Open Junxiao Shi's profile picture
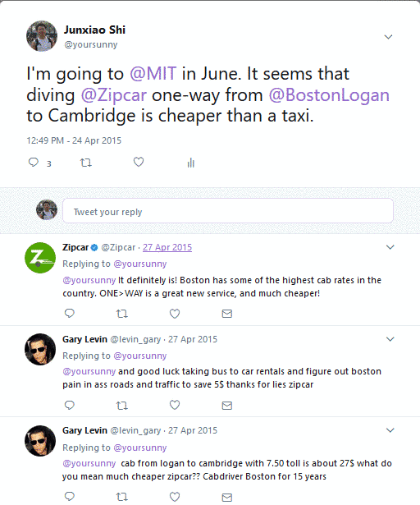Screen dimensions: 420x505 (42, 36)
